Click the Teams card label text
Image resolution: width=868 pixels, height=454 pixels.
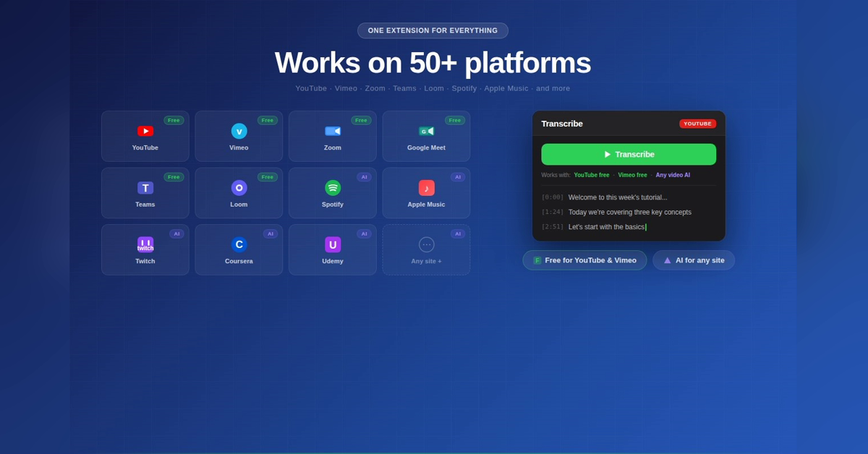[145, 205]
